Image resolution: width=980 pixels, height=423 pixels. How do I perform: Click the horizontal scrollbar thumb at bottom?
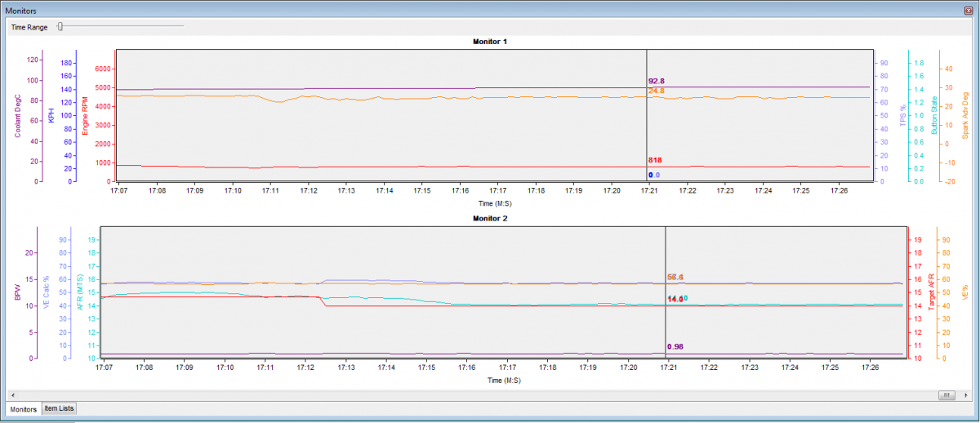click(x=947, y=395)
